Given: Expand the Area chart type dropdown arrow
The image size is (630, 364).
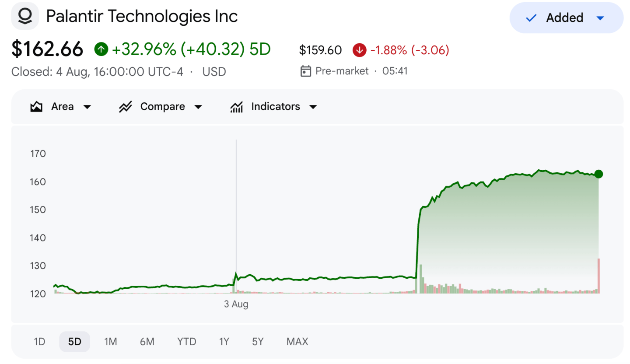Looking at the screenshot, I should [87, 107].
